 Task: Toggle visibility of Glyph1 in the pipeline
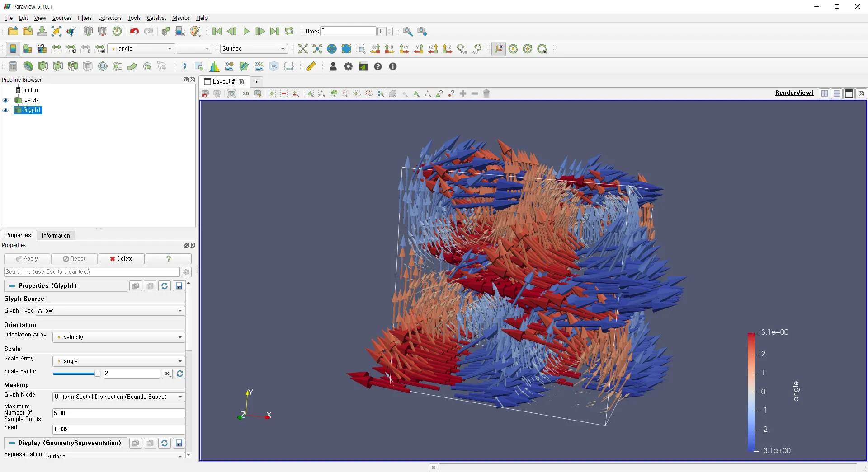(6, 110)
